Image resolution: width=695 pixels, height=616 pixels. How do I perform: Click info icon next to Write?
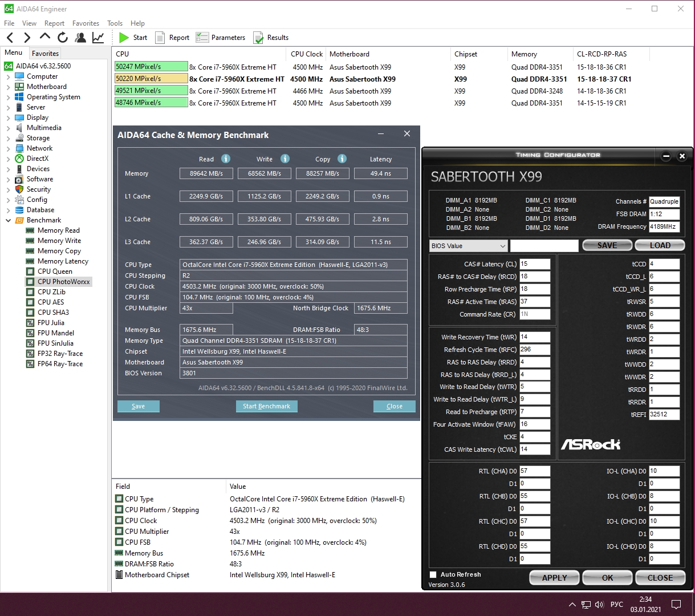[x=285, y=159]
